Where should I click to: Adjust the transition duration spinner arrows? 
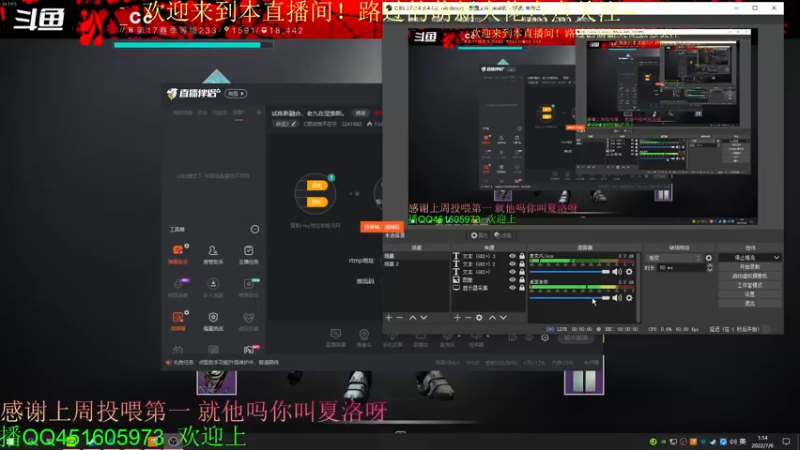coord(710,268)
